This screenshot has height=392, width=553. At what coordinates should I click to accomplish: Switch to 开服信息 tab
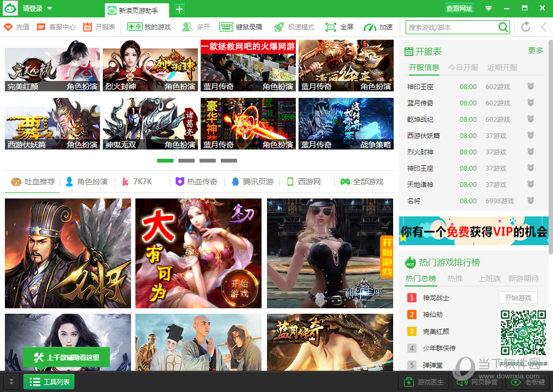coord(424,67)
